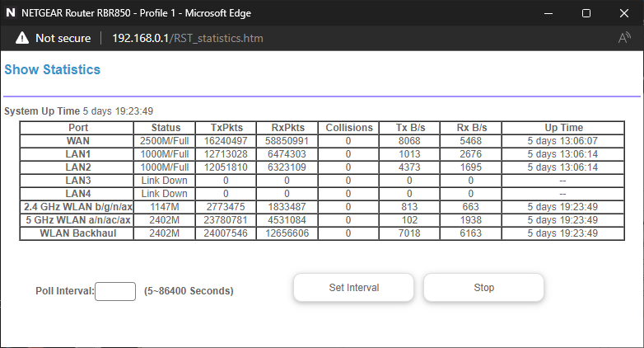
Task: Click the Show Statistics heading
Action: tap(53, 70)
